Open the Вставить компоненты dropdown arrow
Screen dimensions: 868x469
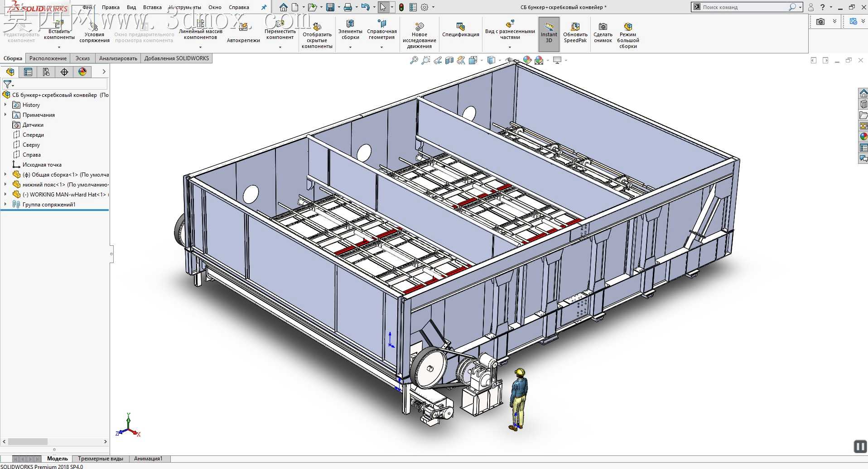click(x=59, y=47)
